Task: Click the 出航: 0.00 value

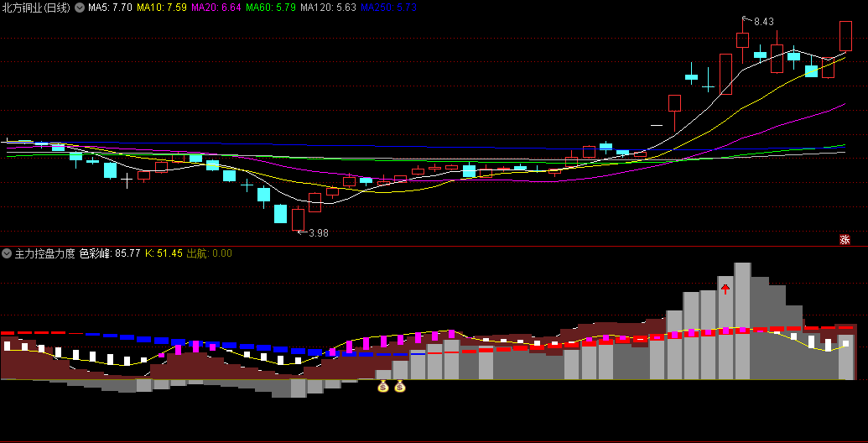Action: pyautogui.click(x=210, y=253)
